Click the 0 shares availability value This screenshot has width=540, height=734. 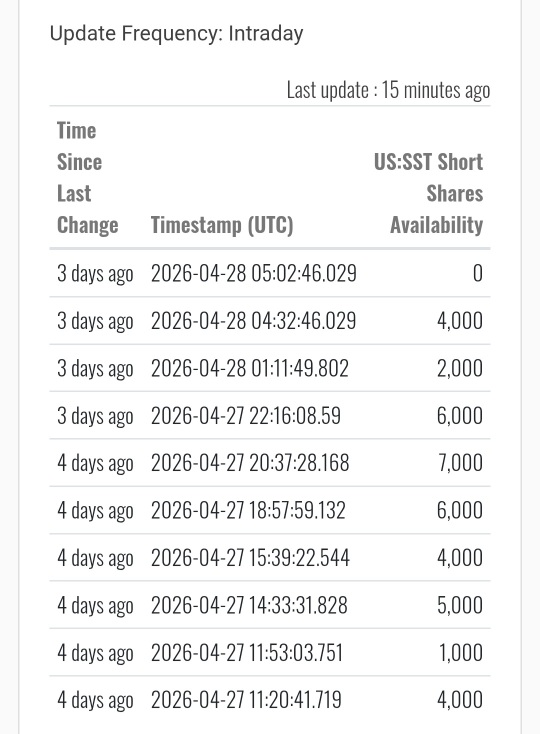coord(478,273)
